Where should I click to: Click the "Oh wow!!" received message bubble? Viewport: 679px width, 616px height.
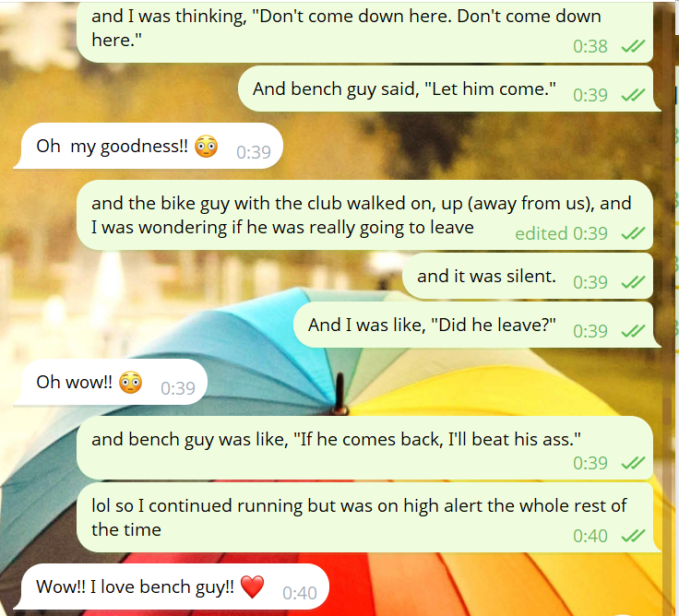pyautogui.click(x=111, y=382)
